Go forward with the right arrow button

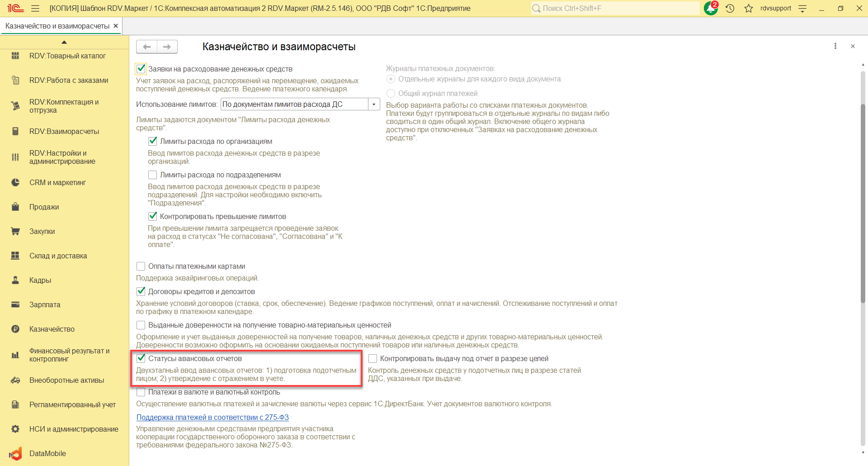point(167,47)
